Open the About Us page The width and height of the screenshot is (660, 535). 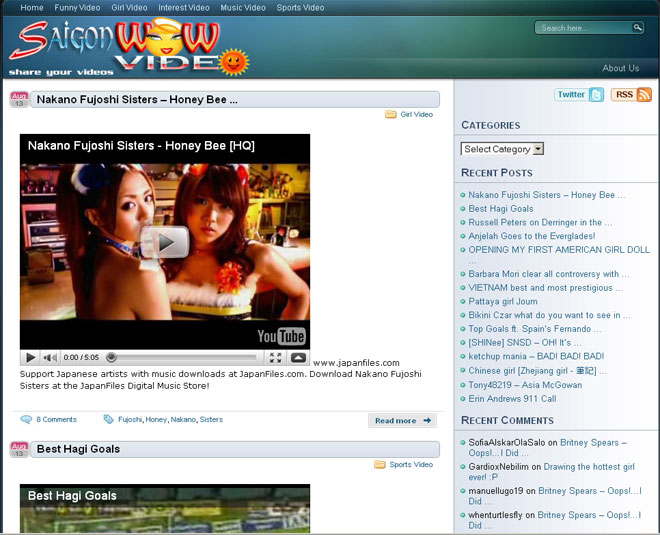pos(620,68)
